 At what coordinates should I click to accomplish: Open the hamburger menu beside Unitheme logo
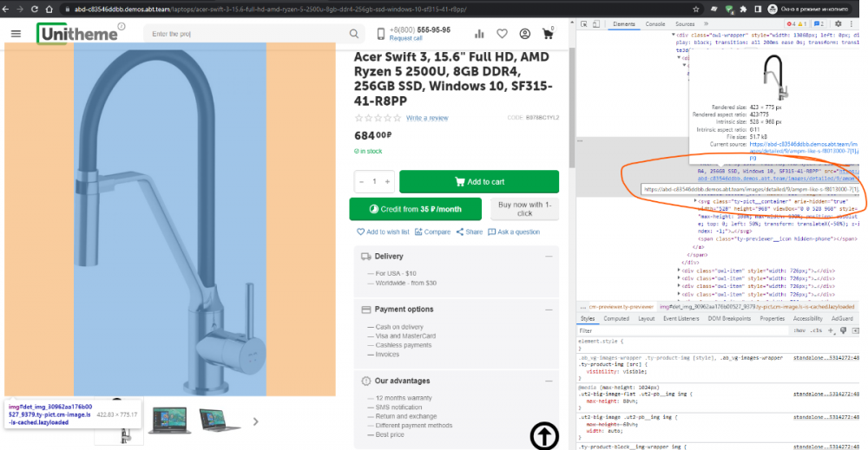(16, 34)
